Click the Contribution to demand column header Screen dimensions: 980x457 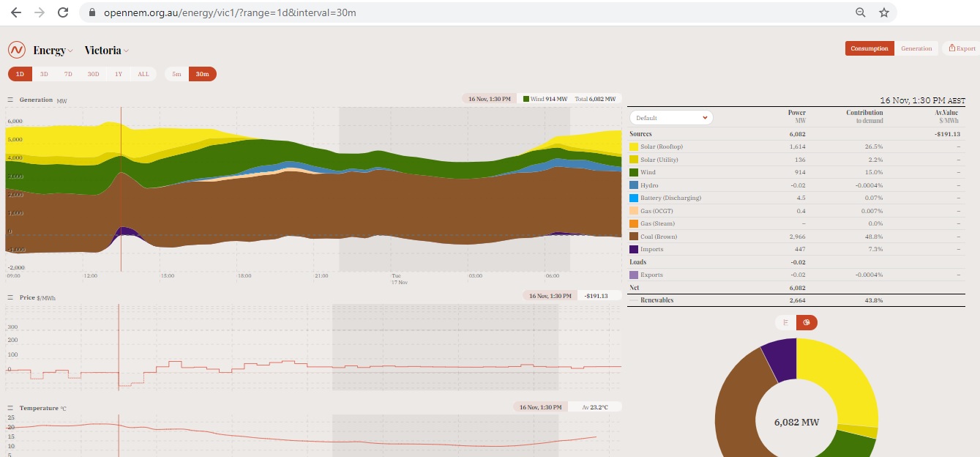click(864, 116)
